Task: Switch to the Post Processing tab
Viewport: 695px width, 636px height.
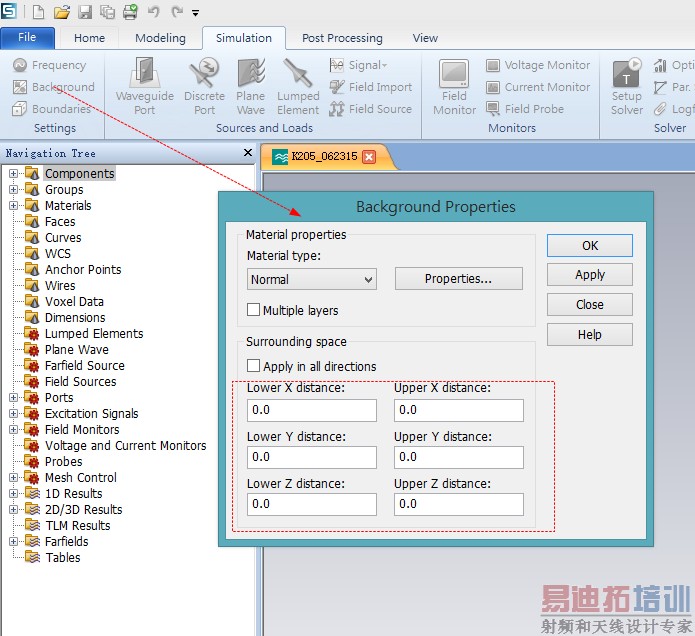Action: 342,38
